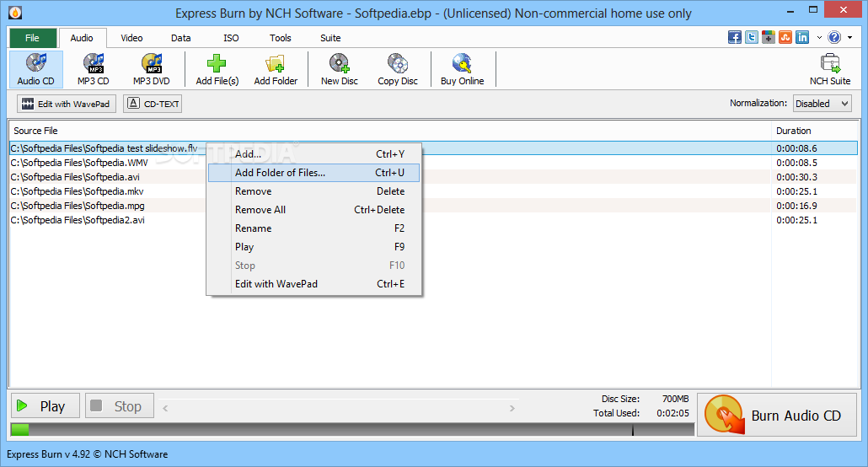Switch to the Data tab
Screen dimensions: 868x467
pyautogui.click(x=181, y=38)
